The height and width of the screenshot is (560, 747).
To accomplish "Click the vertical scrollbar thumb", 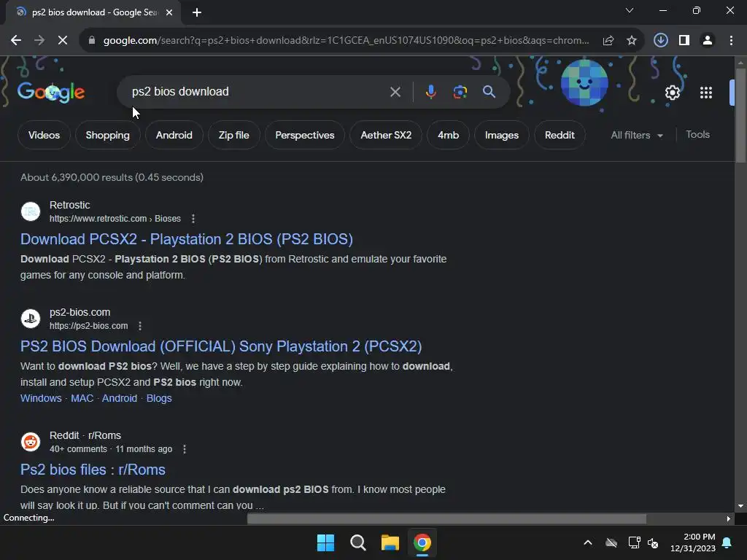I will click(x=740, y=116).
